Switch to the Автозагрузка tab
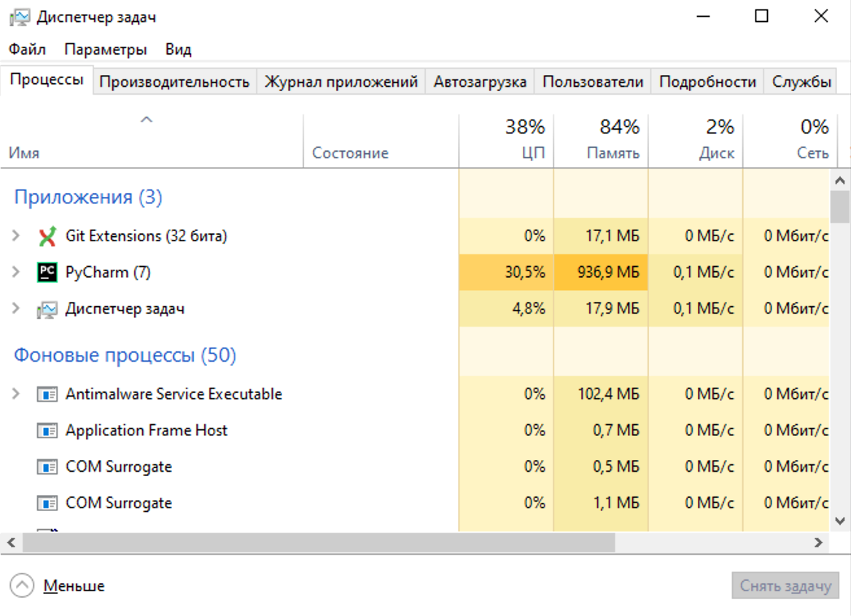 click(480, 82)
